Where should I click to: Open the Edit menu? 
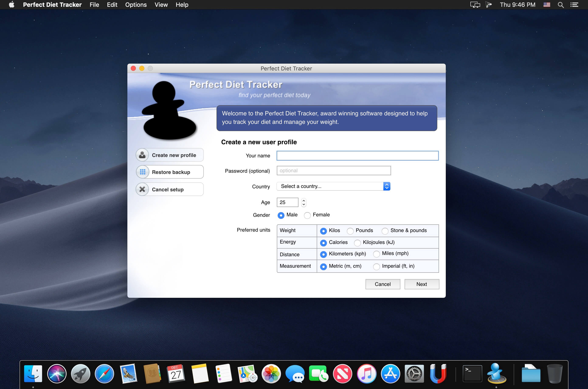pyautogui.click(x=112, y=5)
